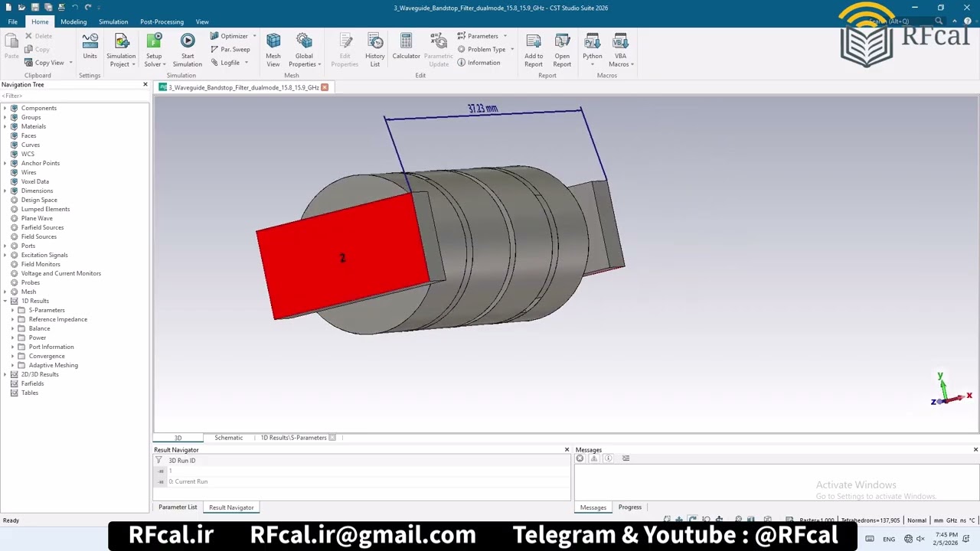Screen dimensions: 980x551
Task: Launch the Calculator tool
Action: click(406, 47)
